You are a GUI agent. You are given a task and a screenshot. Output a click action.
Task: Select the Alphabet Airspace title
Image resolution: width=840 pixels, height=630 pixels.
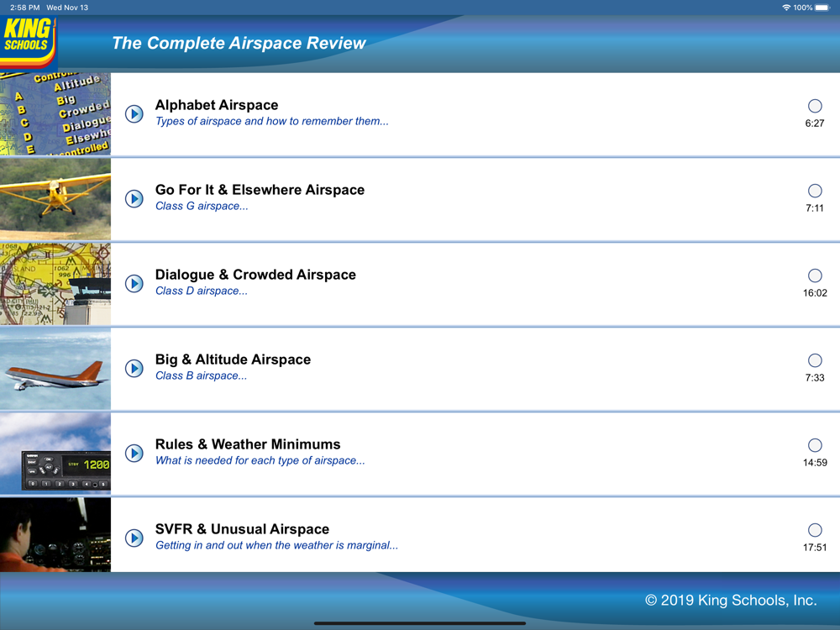coord(217,105)
